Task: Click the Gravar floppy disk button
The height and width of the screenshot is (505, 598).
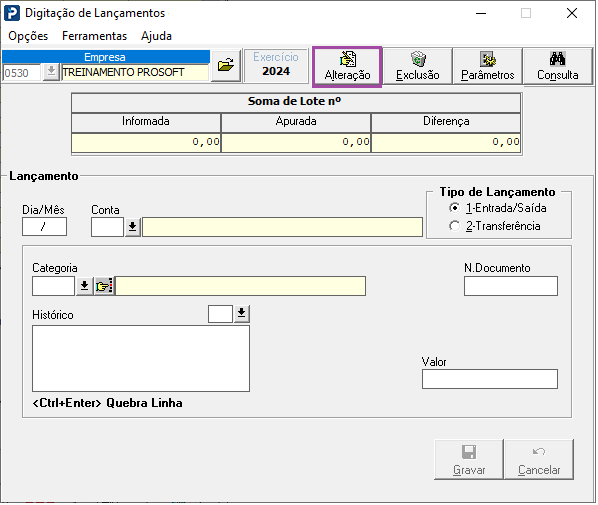Action: click(x=469, y=460)
